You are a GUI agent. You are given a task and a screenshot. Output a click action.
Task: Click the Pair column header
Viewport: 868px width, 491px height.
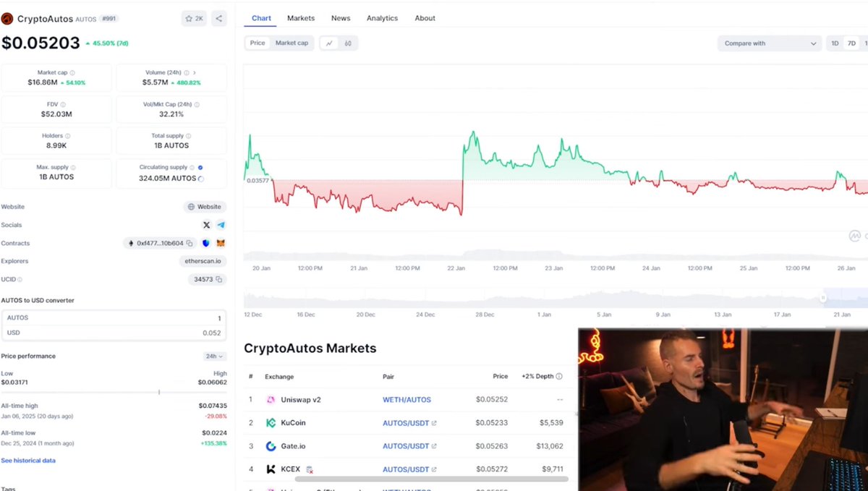click(x=388, y=377)
